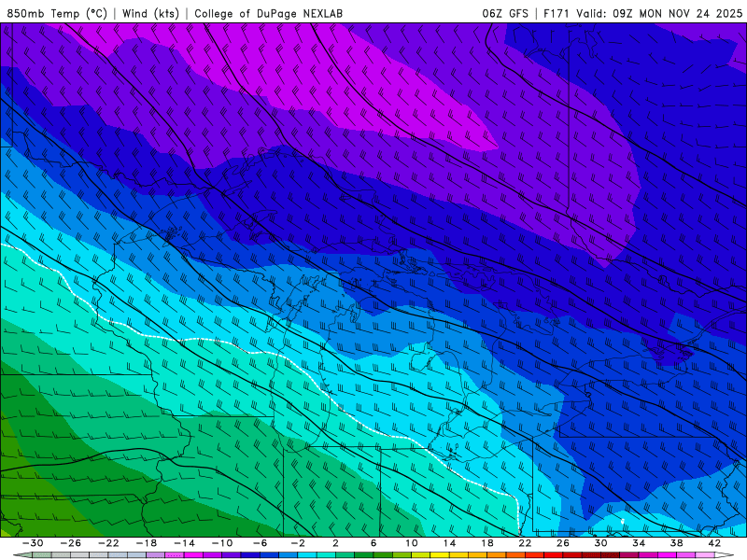Click the 18 value on the temperature scale

[486, 543]
